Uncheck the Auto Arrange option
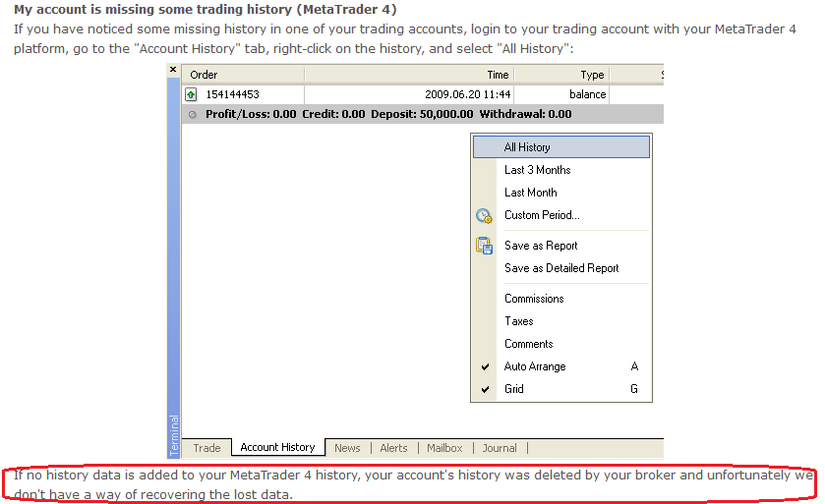 click(561, 366)
